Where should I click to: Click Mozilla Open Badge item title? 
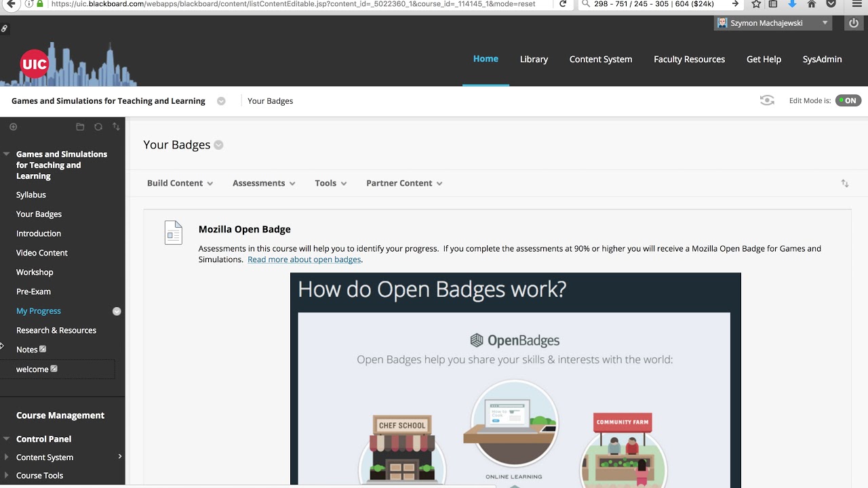[244, 229]
